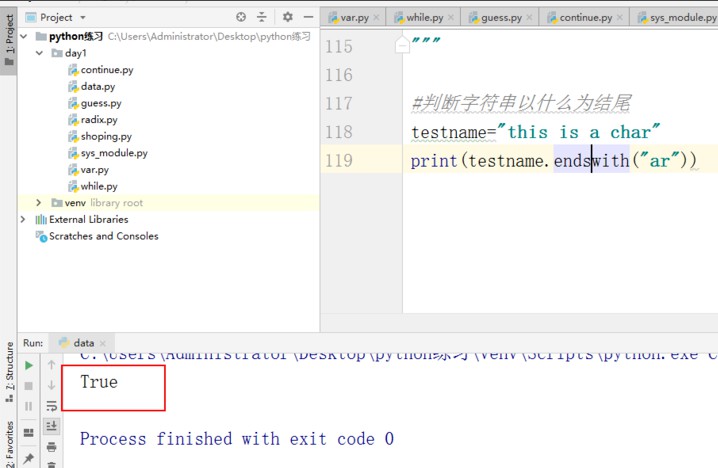The height and width of the screenshot is (468, 718).
Task: Collapse the day1 folder
Action: coord(39,53)
